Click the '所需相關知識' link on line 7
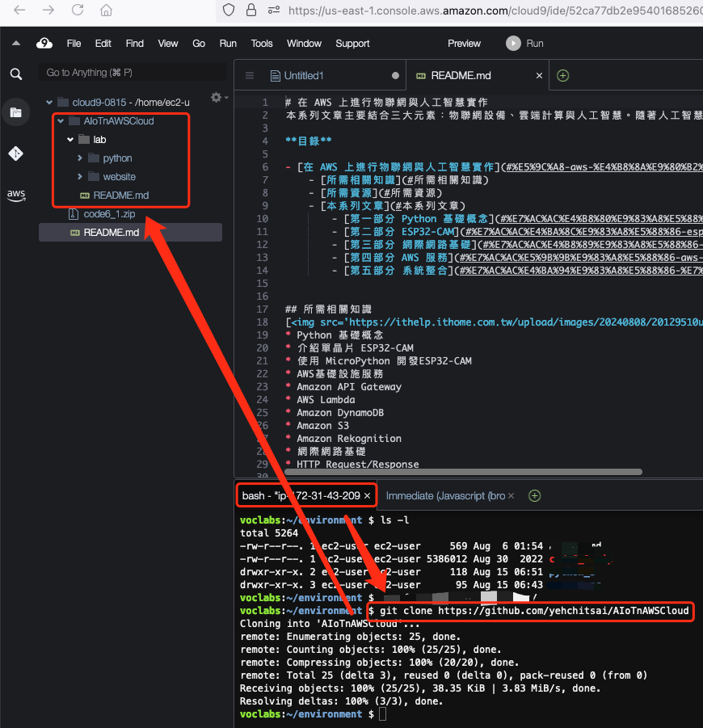The width and height of the screenshot is (703, 728). tap(360, 179)
